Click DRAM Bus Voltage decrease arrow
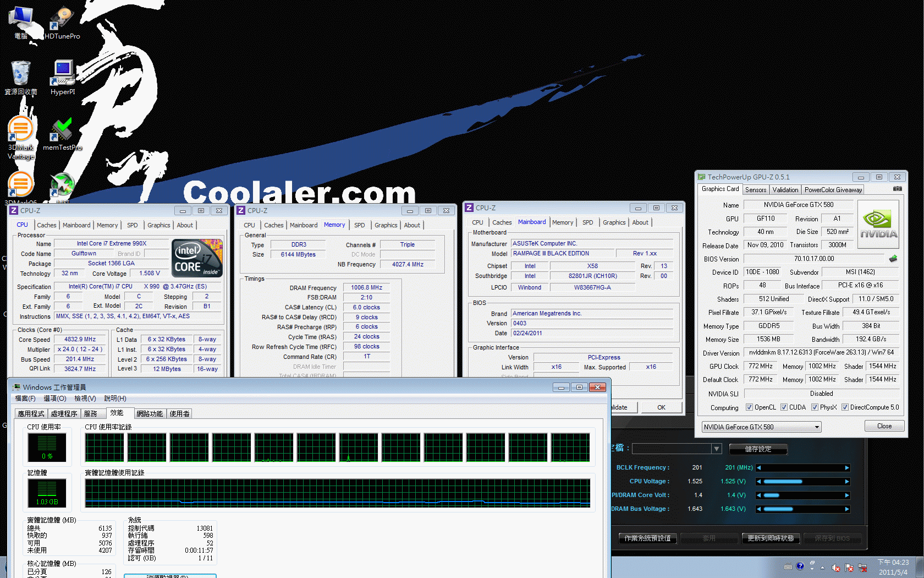This screenshot has width=924, height=578. tap(758, 509)
